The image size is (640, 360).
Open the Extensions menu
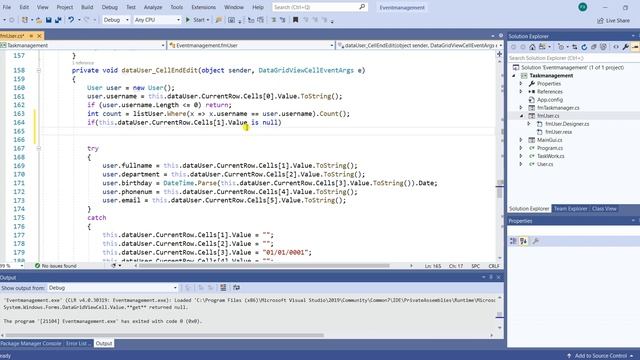pos(203,7)
